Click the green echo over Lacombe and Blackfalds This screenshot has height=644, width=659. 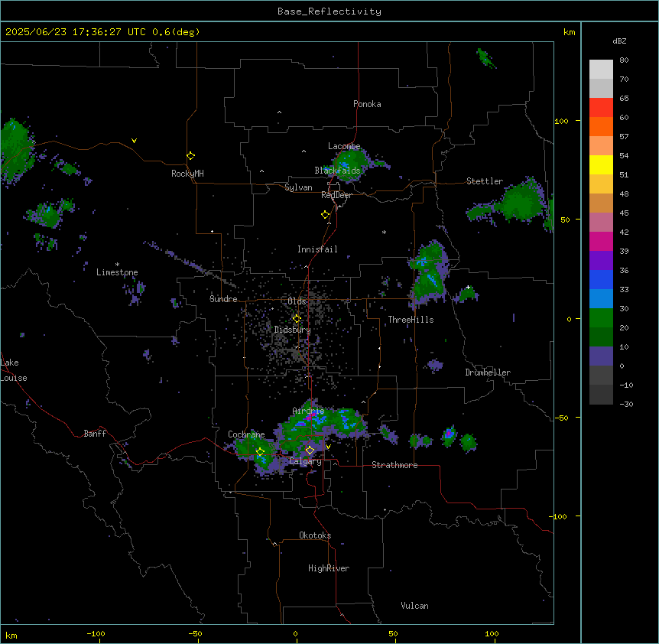350,164
